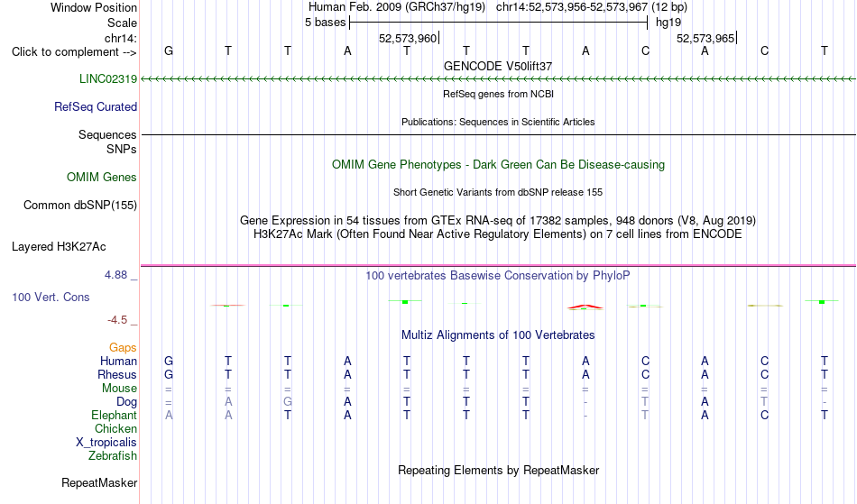Click the 'RefSeq genes from NCBI' title
Image resolution: width=857 pixels, height=504 pixels.
[x=498, y=94]
